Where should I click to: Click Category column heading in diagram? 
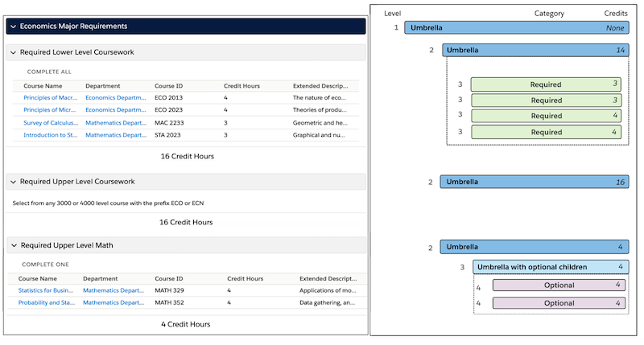[x=549, y=14]
